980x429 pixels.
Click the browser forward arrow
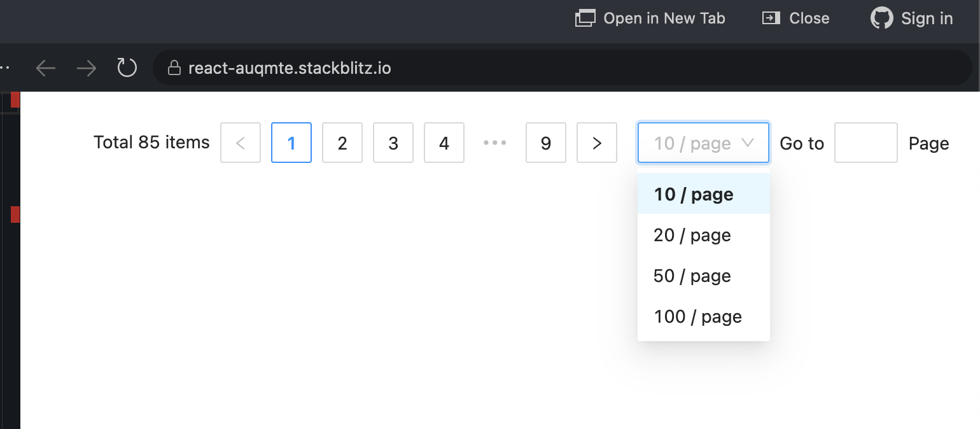pos(87,67)
